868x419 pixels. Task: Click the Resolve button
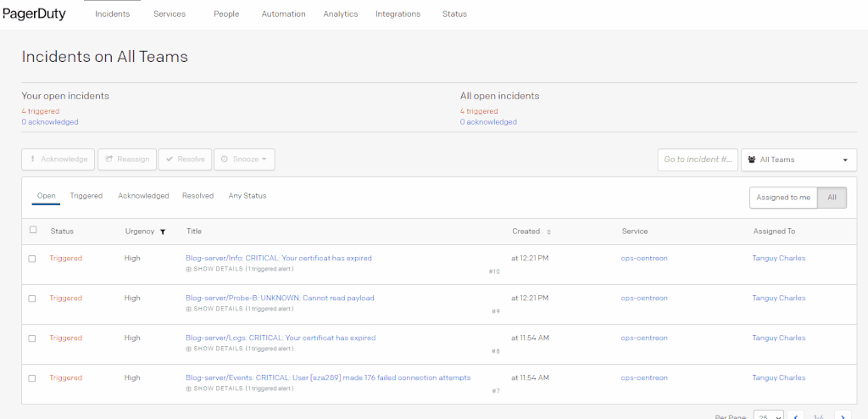[185, 159]
